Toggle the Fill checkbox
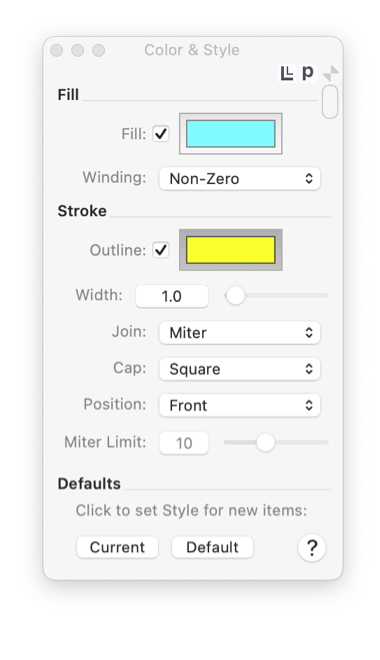 [x=161, y=134]
